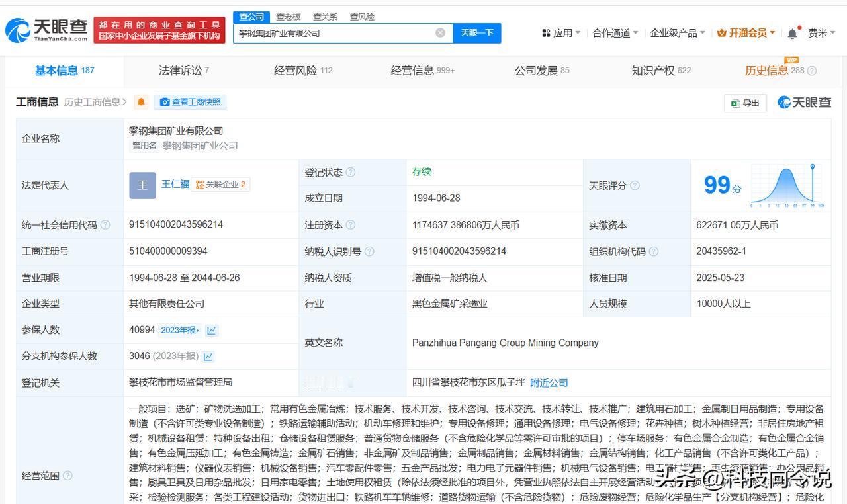Click the 王 avatar of legal representative
Image resolution: width=847 pixels, height=504 pixels.
(x=142, y=185)
